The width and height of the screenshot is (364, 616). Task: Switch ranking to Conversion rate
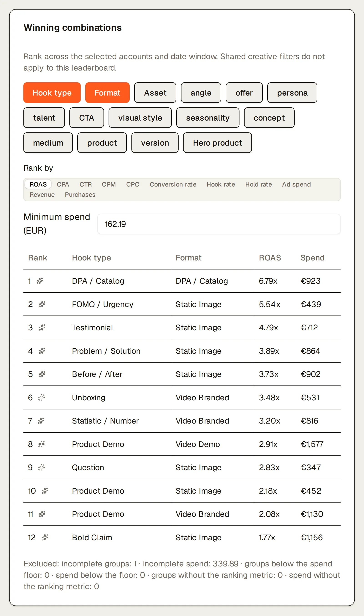[x=173, y=184]
